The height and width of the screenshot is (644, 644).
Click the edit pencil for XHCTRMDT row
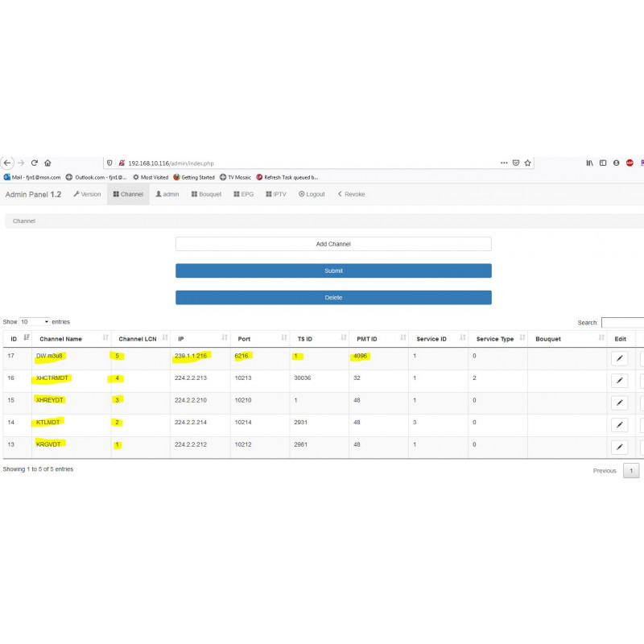point(619,380)
